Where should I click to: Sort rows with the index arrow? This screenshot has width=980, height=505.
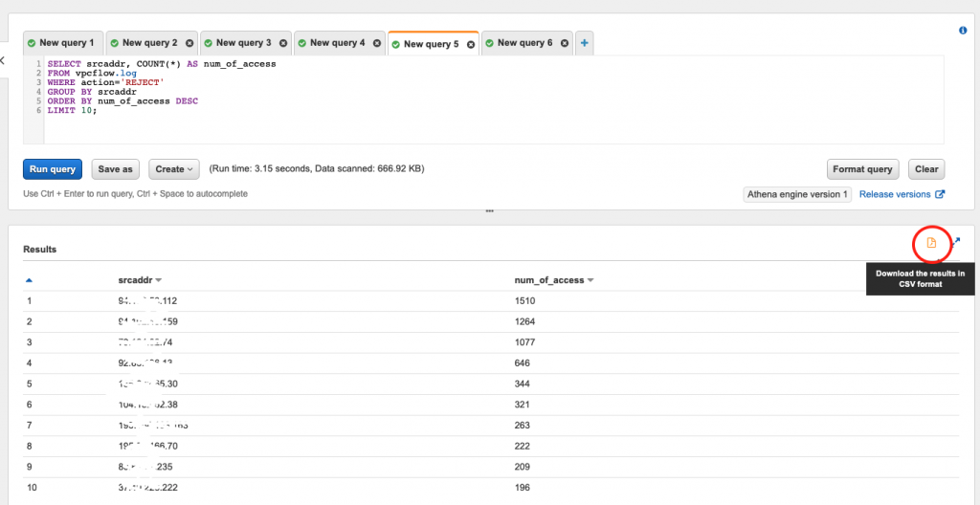coord(29,280)
